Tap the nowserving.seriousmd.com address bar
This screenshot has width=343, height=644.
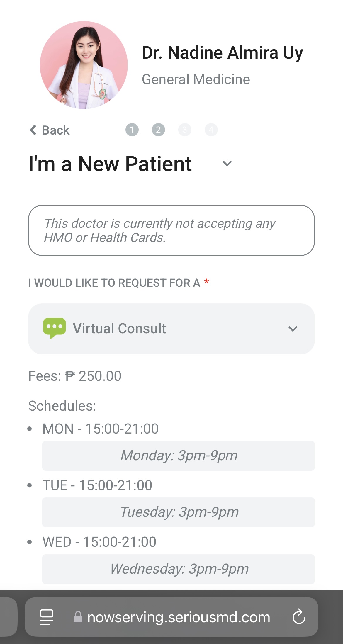pos(178,617)
